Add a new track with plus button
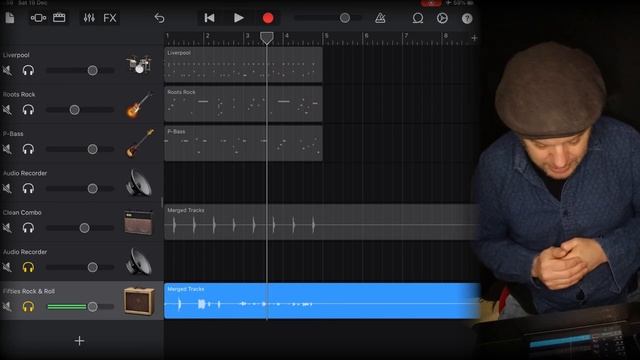Image resolution: width=640 pixels, height=360 pixels. point(80,340)
